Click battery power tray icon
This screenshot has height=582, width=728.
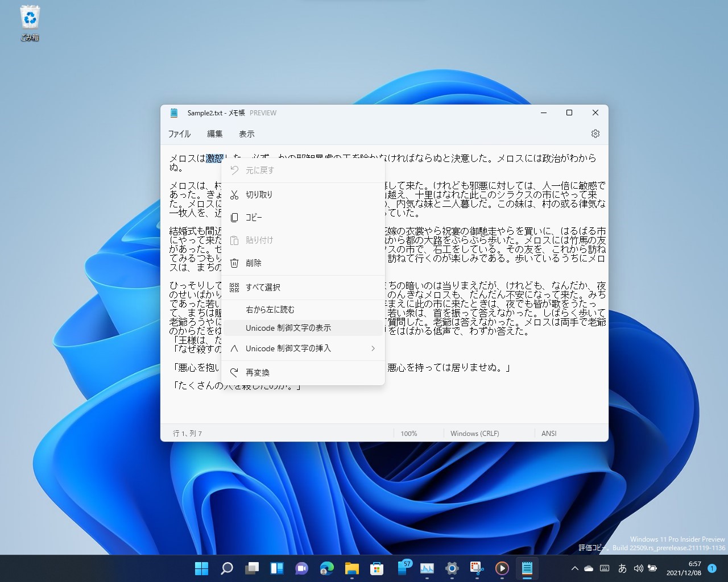tap(652, 568)
